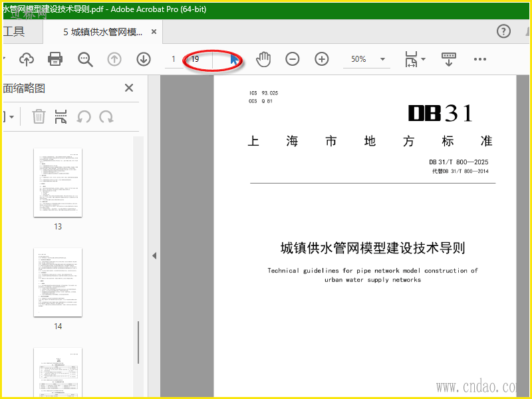Click the 50% zoom level field

pyautogui.click(x=358, y=59)
